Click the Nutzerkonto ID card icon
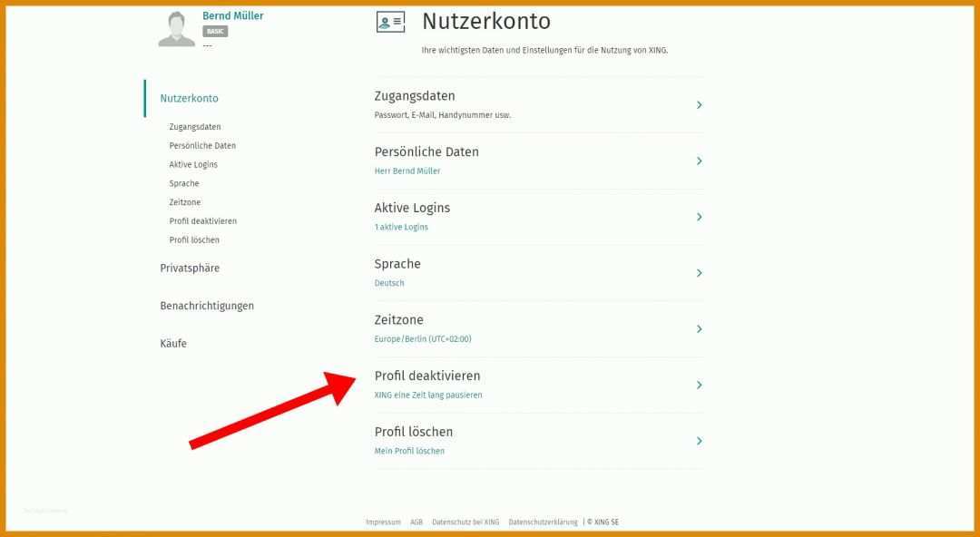This screenshot has height=537, width=980. (x=390, y=22)
